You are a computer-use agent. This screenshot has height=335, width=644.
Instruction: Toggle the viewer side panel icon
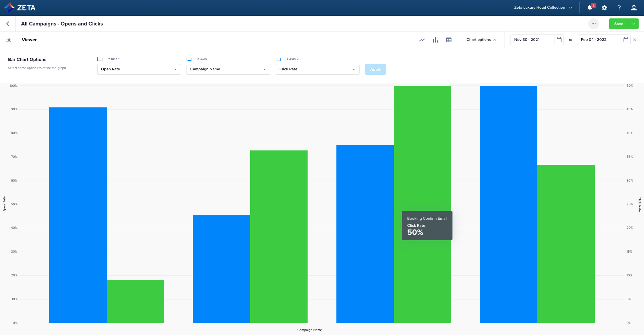click(8, 40)
